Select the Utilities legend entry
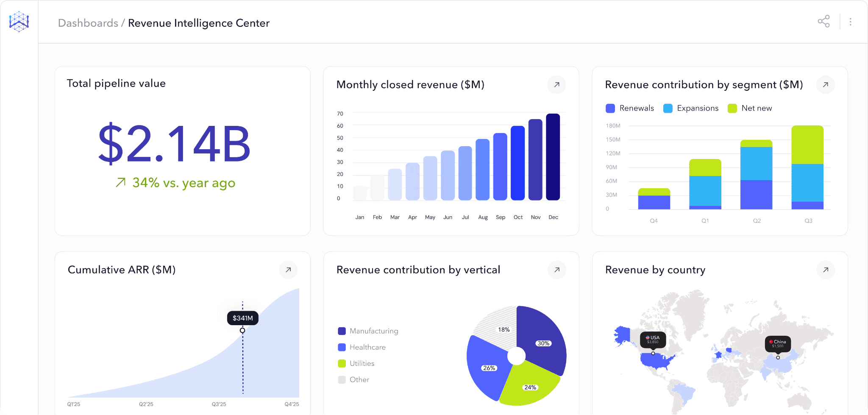This screenshot has width=868, height=415. pos(356,363)
